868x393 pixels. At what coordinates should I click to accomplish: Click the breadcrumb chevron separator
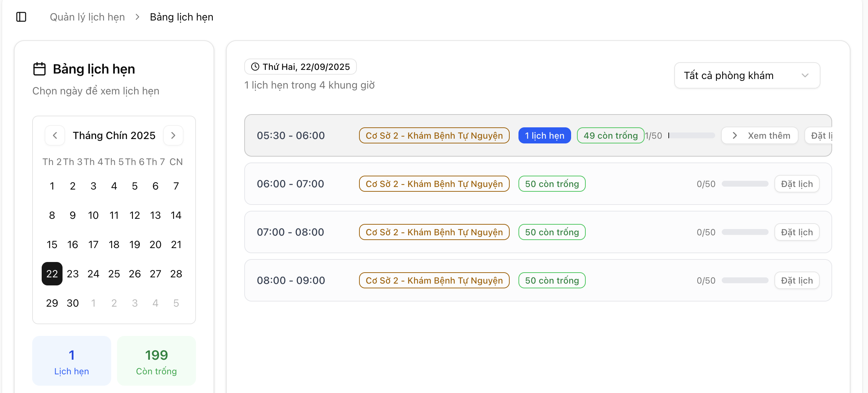pyautogui.click(x=137, y=17)
